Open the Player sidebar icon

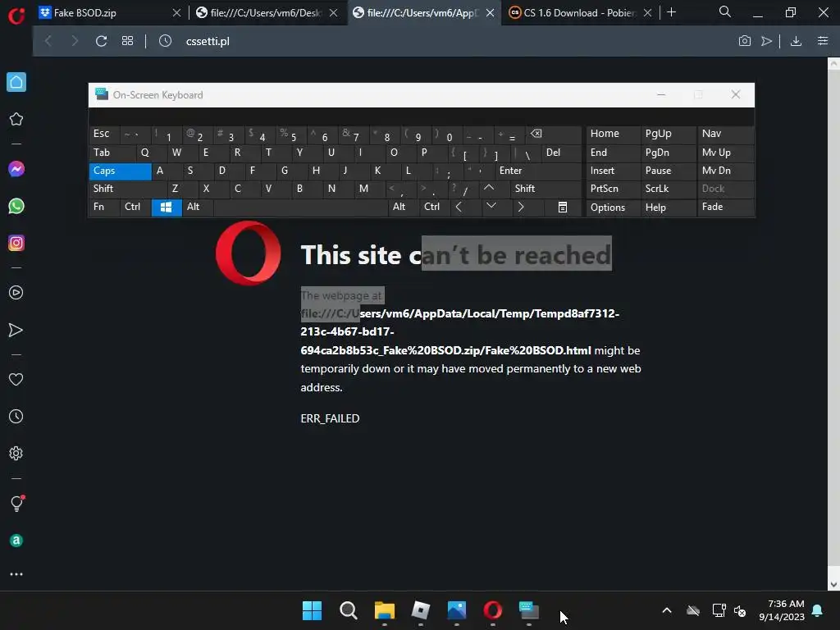[x=16, y=293]
